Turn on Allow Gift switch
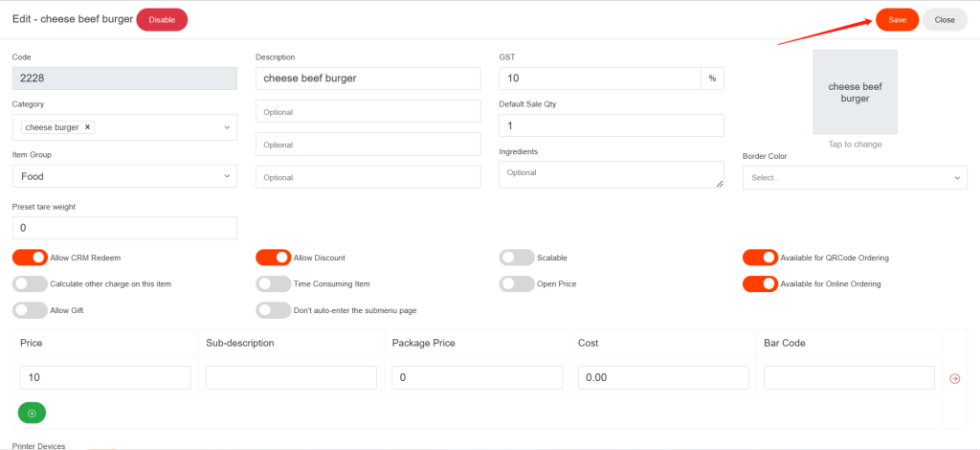This screenshot has height=450, width=980. pos(30,309)
